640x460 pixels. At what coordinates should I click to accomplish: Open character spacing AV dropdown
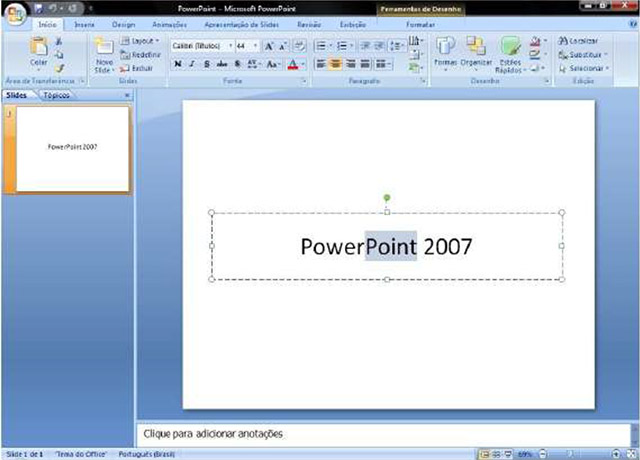tap(254, 64)
